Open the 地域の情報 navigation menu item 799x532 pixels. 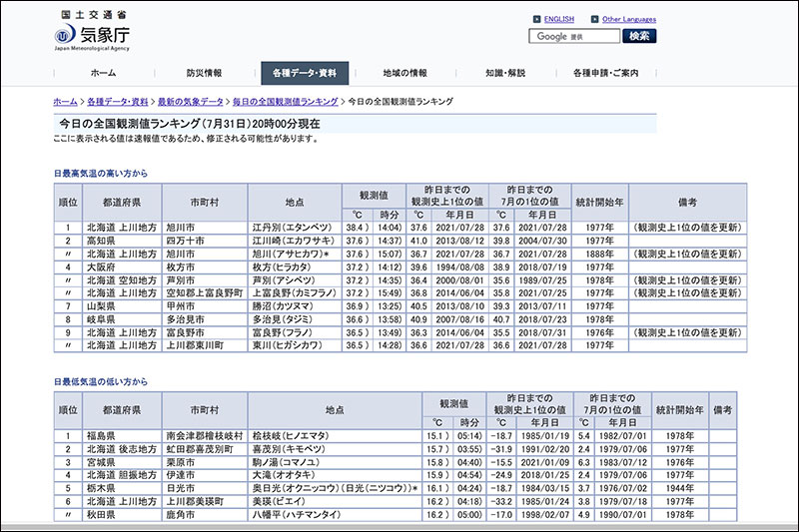pos(404,73)
